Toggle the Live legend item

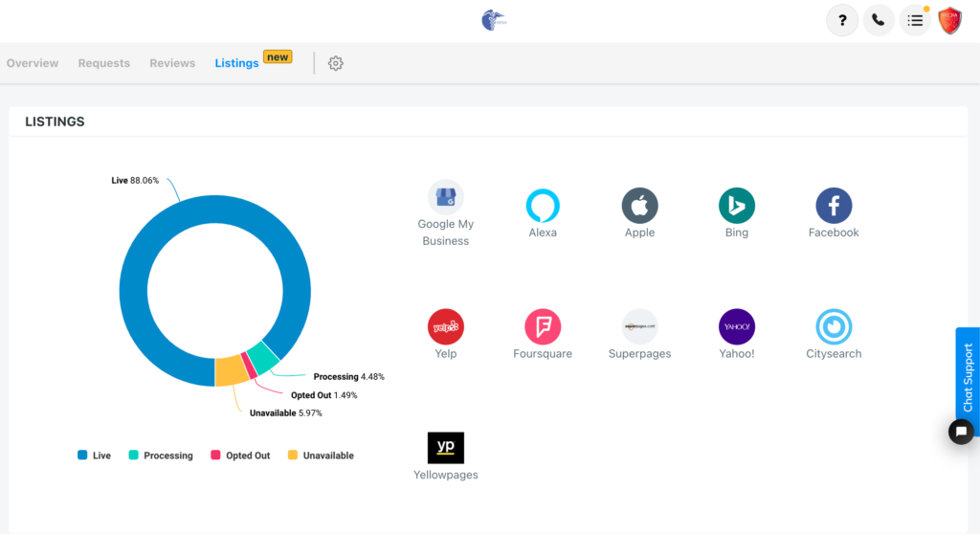click(x=95, y=456)
